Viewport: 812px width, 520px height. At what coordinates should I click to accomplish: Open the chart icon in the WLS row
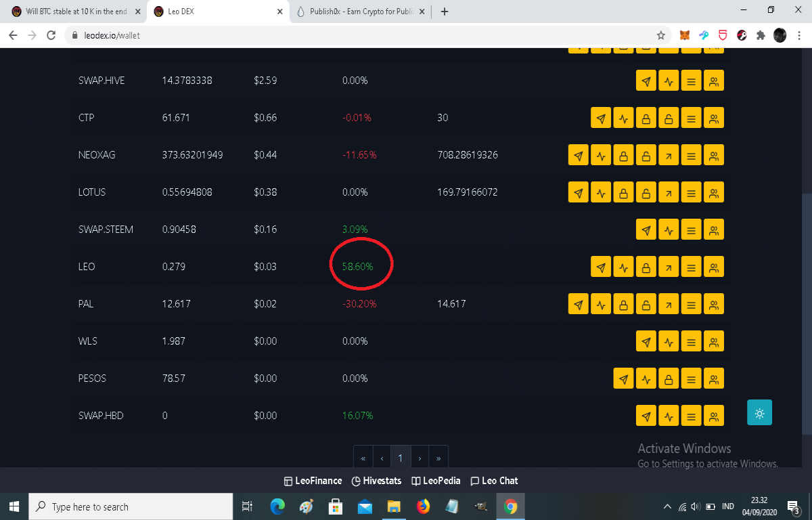pyautogui.click(x=669, y=341)
